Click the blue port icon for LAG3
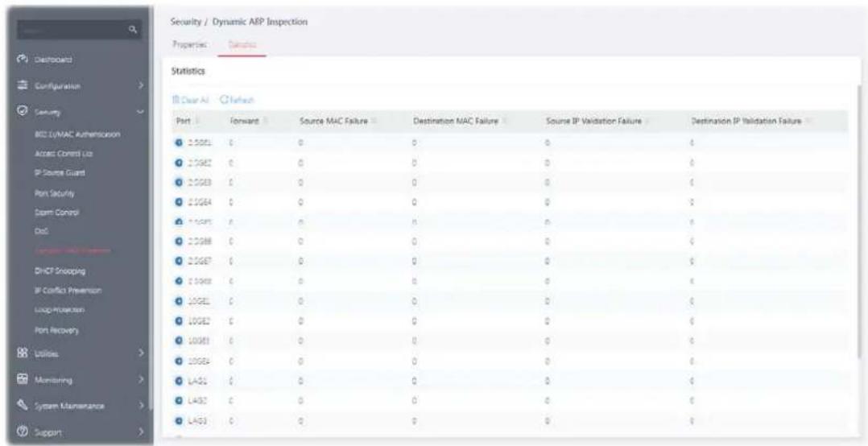Screen dimensions: 868x446 point(178,420)
